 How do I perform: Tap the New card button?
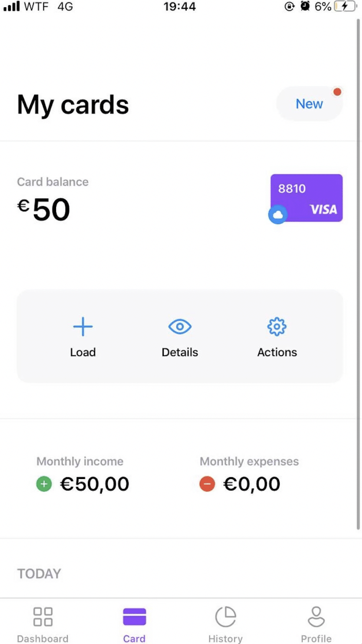point(310,104)
